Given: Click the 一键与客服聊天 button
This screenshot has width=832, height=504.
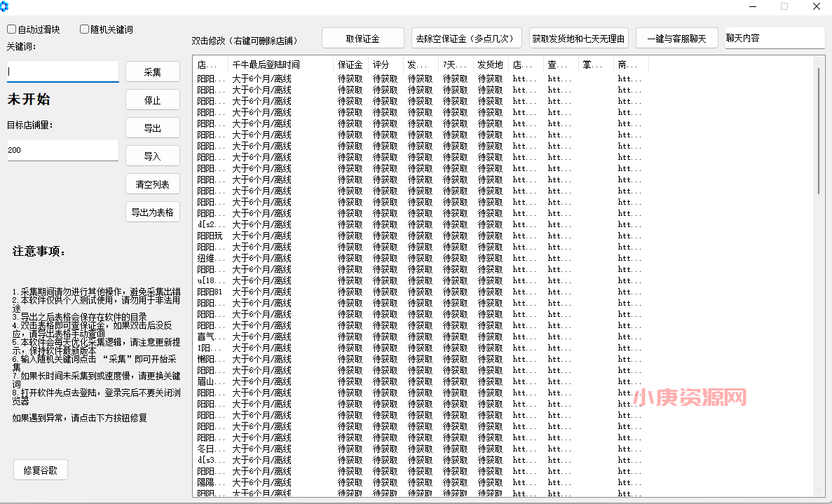Looking at the screenshot, I should tap(674, 37).
